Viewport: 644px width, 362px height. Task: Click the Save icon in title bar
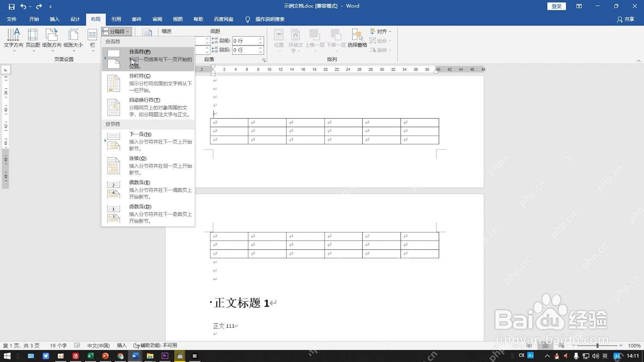pyautogui.click(x=11, y=6)
